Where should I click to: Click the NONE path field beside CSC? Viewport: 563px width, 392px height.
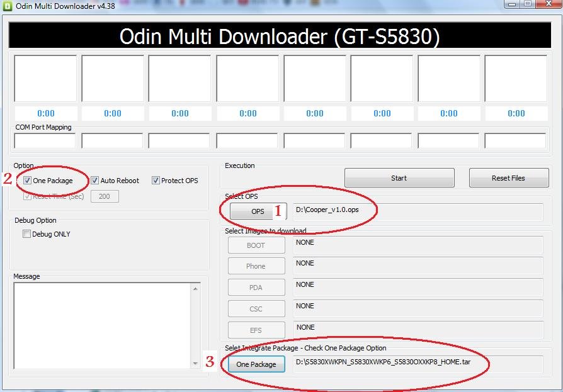point(418,309)
